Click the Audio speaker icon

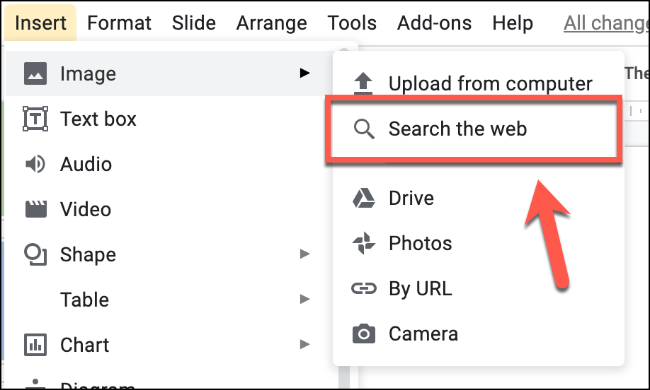(35, 164)
